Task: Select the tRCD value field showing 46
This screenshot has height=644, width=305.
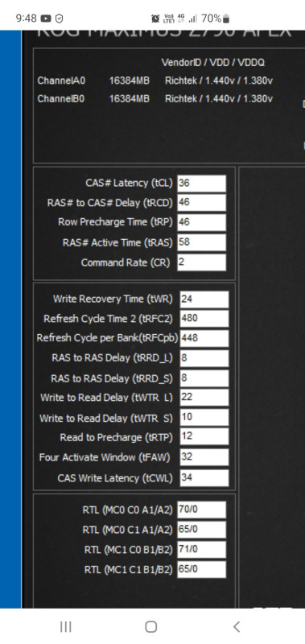Action: pos(201,203)
